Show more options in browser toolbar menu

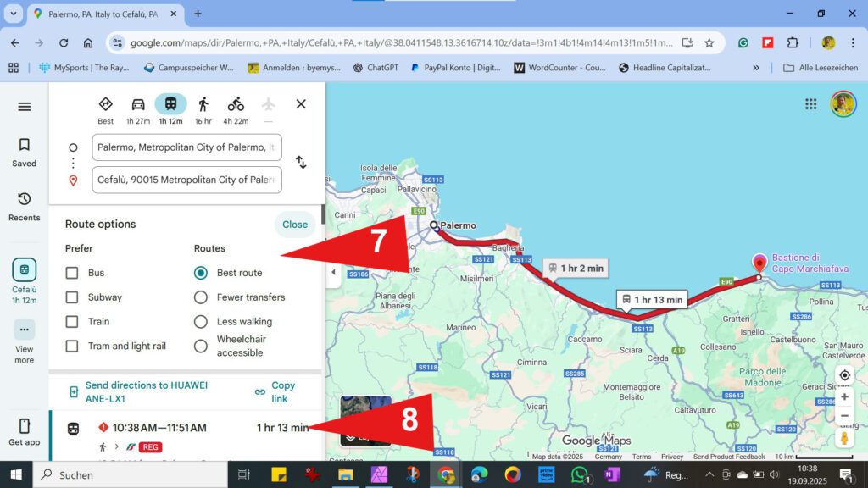click(x=853, y=42)
